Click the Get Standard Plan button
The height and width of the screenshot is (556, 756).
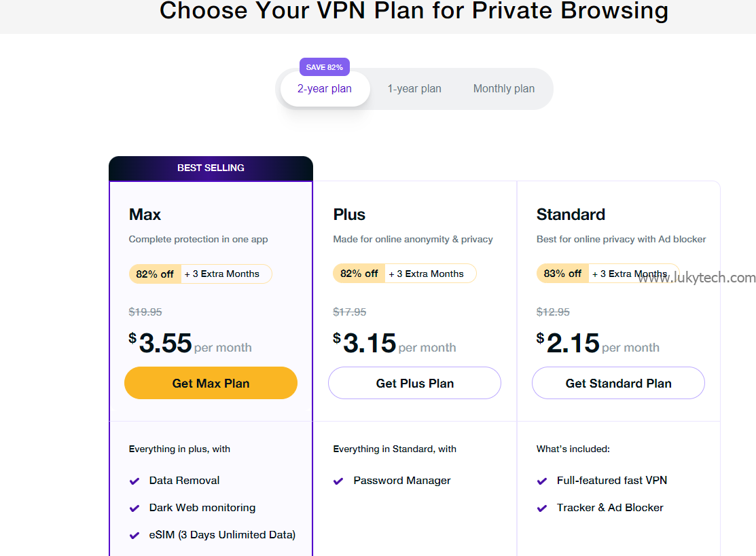(618, 383)
